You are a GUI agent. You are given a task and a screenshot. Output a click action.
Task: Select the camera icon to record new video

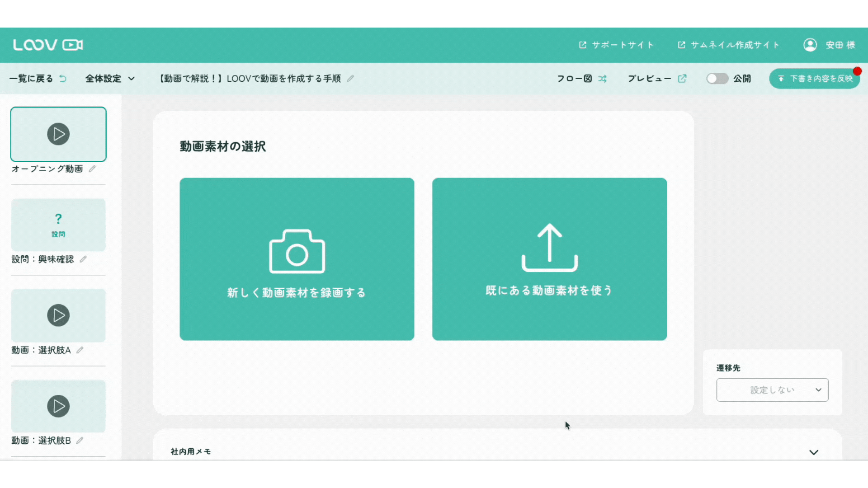[297, 252]
